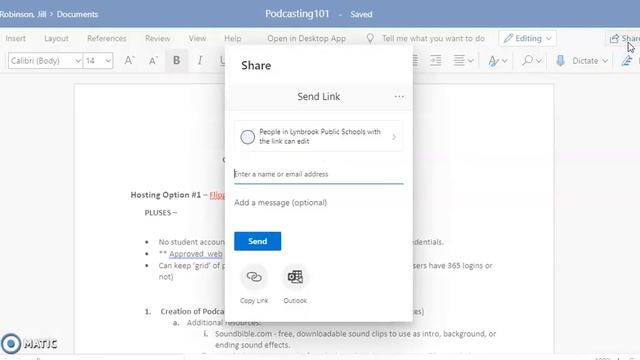
Task: Open the Insert tab
Action: click(16, 38)
